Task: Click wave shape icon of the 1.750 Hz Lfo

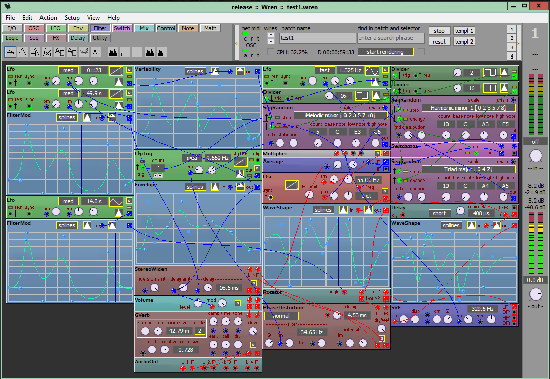Action: (372, 71)
